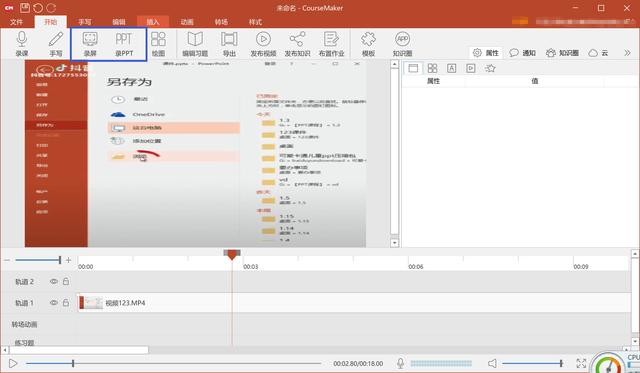Toggle the lock on 轨道 1
640x373 pixels.
click(x=66, y=303)
